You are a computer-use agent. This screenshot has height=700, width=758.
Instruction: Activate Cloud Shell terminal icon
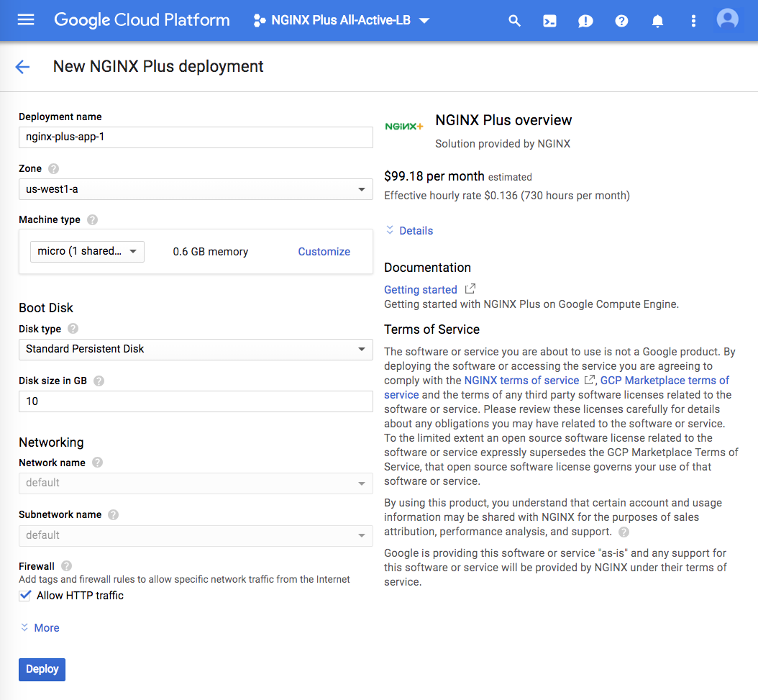pos(549,21)
